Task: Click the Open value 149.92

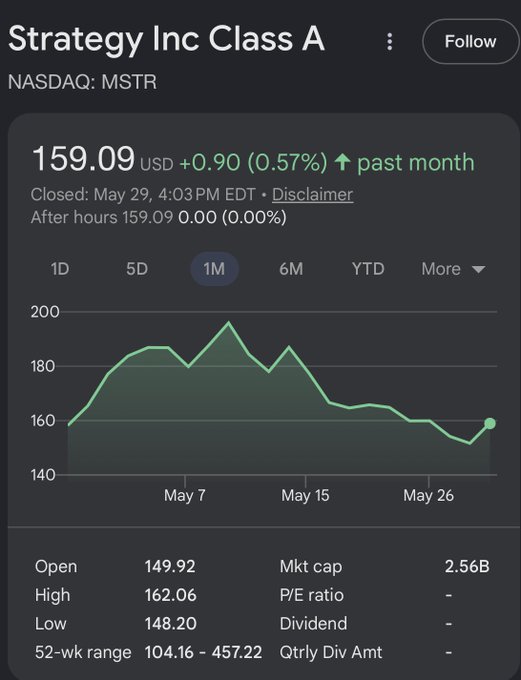Action: [170, 566]
